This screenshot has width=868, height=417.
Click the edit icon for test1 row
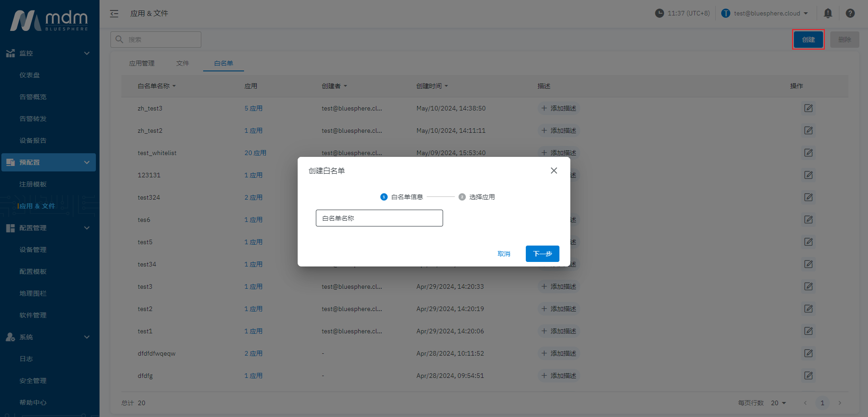pos(808,331)
